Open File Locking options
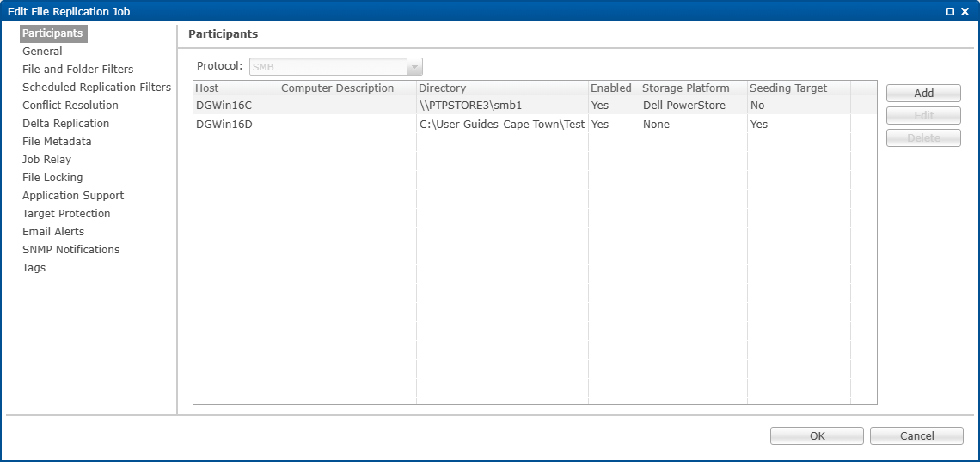Screen dimensions: 980x462 tap(52, 178)
